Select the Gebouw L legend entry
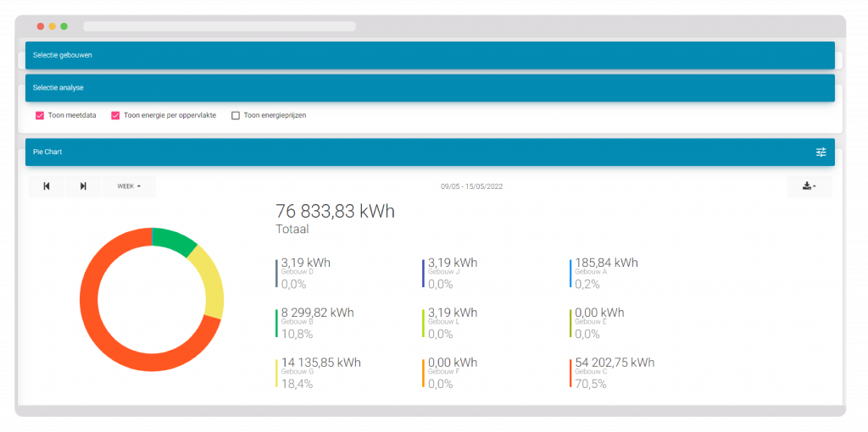Viewport: 868px width, 432px height. pyautogui.click(x=450, y=323)
